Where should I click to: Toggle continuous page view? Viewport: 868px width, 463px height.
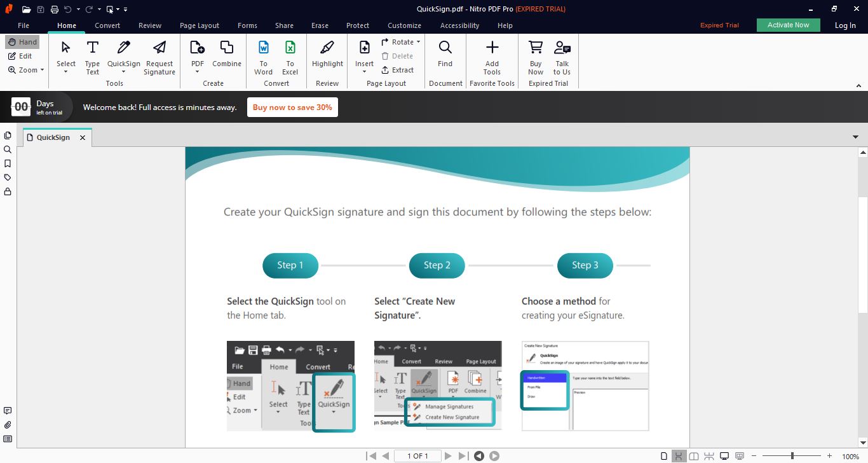click(x=679, y=456)
